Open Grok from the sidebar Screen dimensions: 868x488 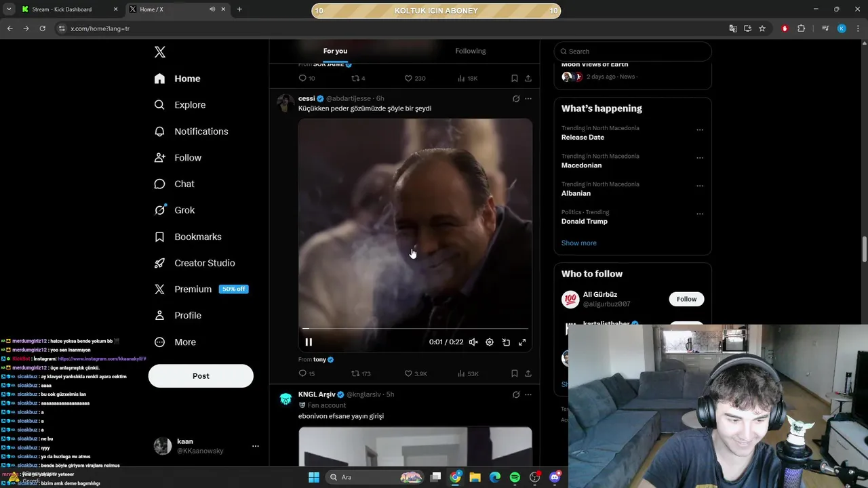click(174, 210)
